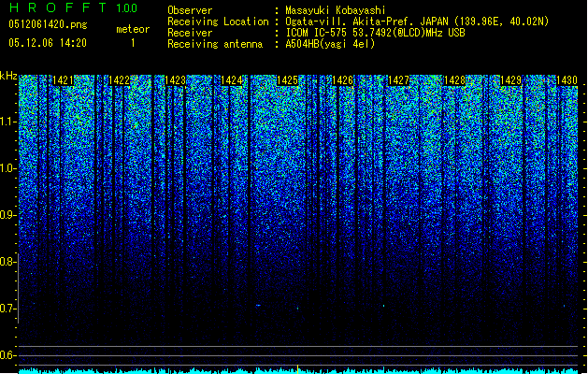This screenshot has height=374, width=588.
Task: Click the 1428 time marker
Action: click(x=454, y=80)
